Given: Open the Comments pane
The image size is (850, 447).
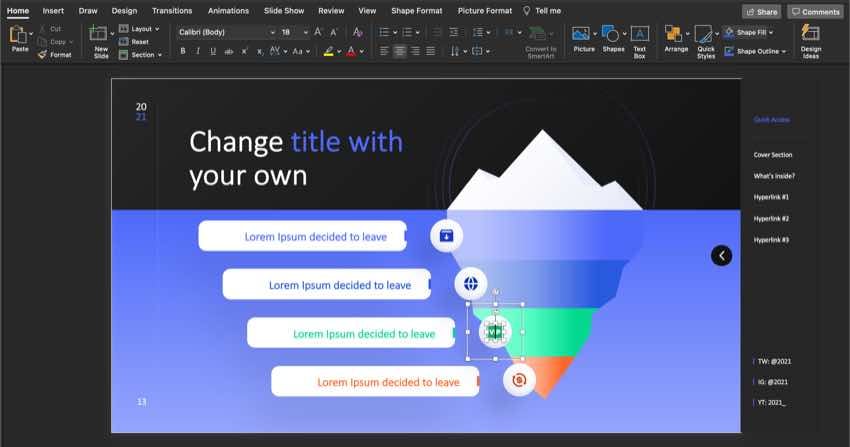Looking at the screenshot, I should 815,11.
